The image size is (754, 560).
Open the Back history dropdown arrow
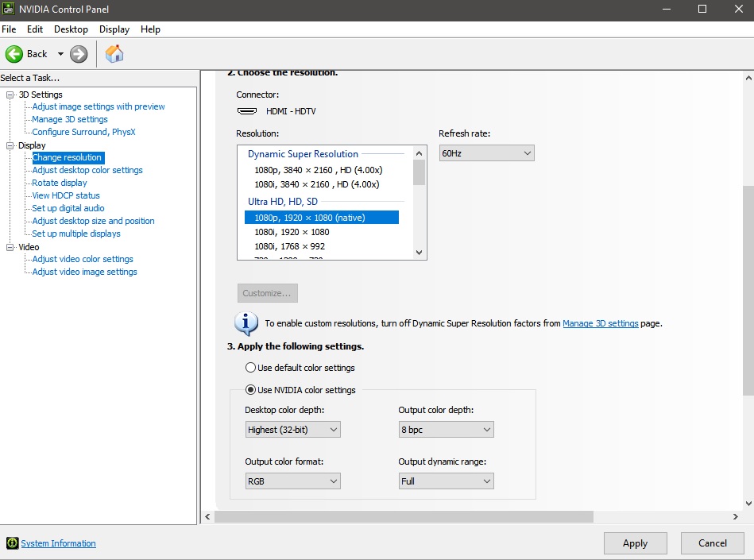point(60,54)
